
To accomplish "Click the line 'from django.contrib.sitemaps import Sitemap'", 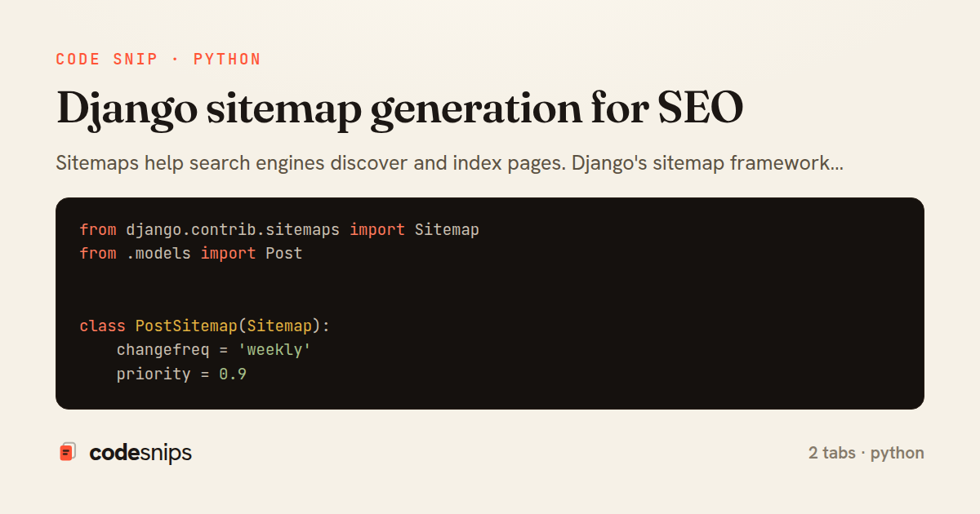I will click(279, 230).
